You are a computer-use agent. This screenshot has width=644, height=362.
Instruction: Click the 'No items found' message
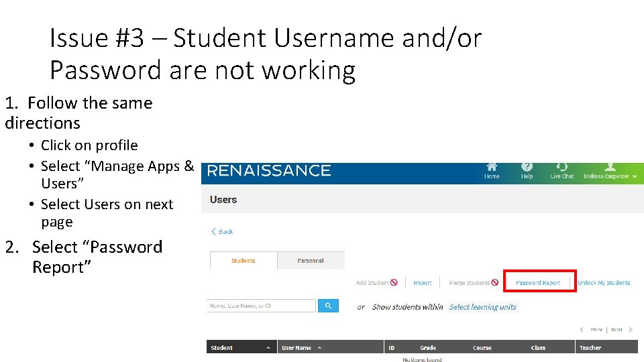click(x=422, y=359)
